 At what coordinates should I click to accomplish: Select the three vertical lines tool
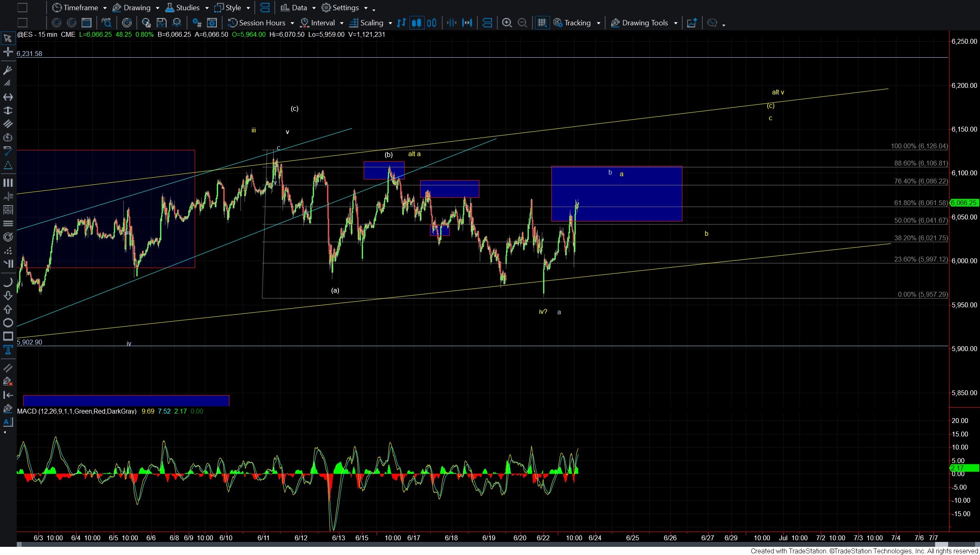(7, 183)
